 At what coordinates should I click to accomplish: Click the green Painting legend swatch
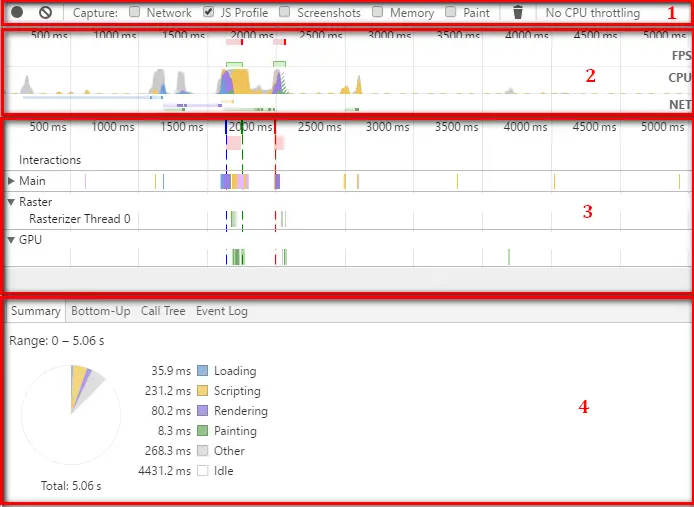pyautogui.click(x=202, y=430)
